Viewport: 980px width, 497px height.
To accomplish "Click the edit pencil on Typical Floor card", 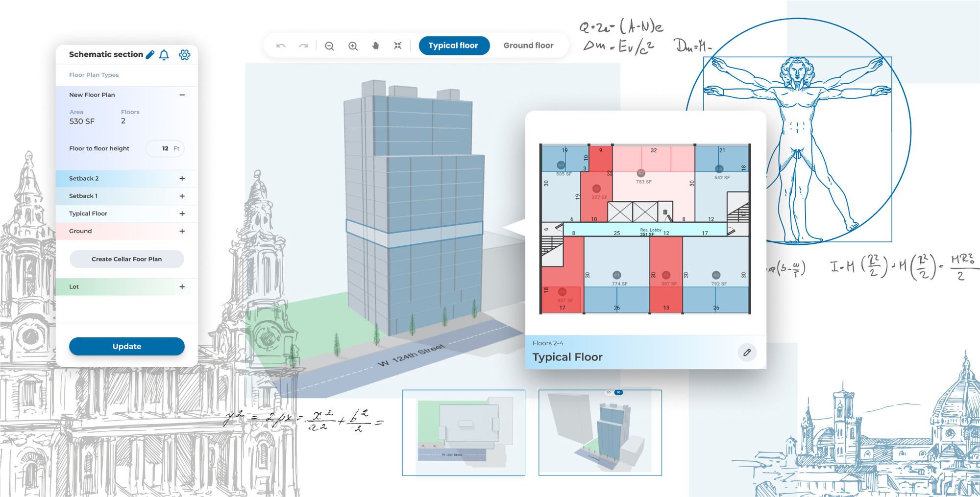I will tap(747, 353).
